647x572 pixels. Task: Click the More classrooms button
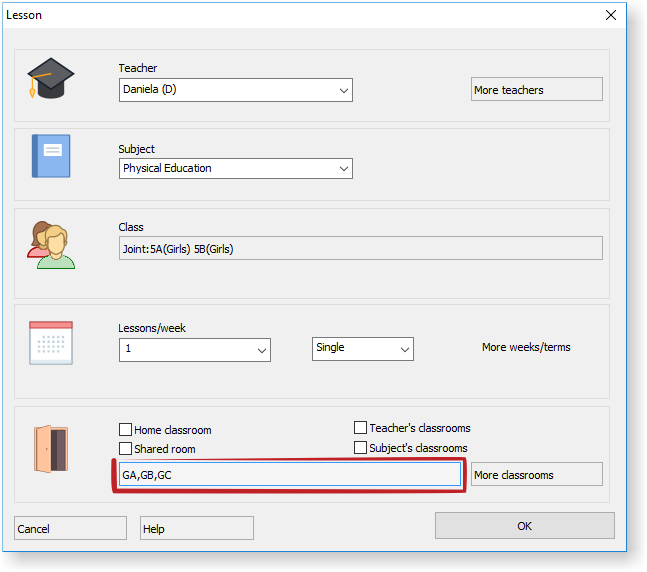536,475
